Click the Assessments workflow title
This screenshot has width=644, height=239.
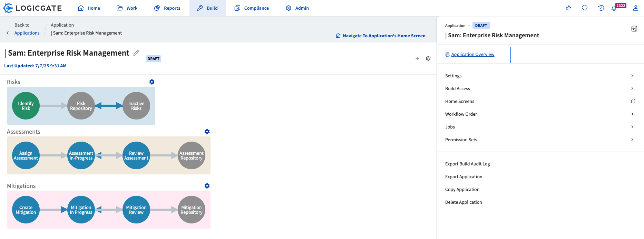(x=23, y=132)
